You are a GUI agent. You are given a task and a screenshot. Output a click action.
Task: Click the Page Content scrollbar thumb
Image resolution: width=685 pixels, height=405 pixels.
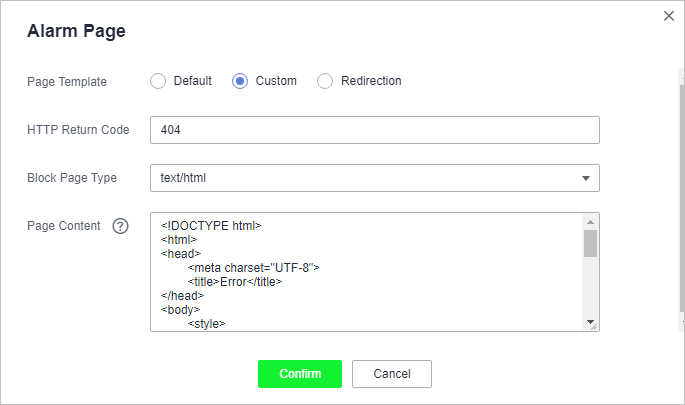[591, 243]
